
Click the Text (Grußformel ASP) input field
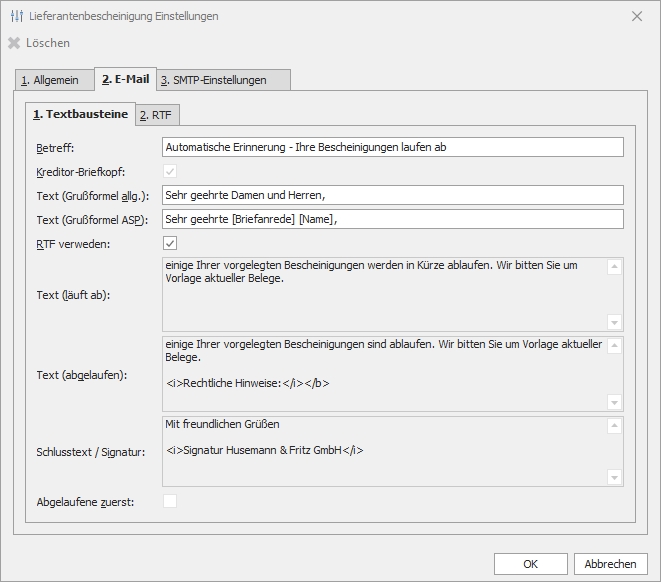[x=392, y=219]
